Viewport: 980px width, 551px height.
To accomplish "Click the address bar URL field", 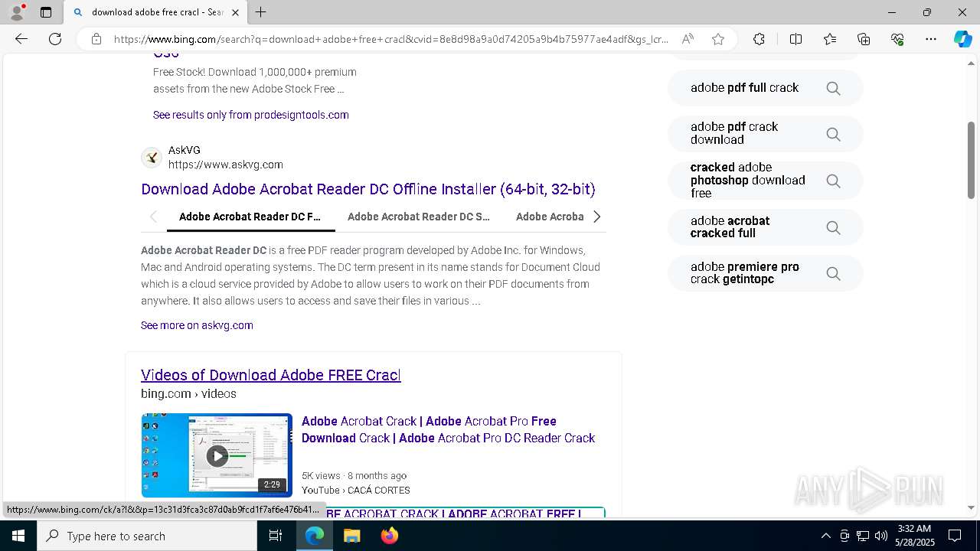I will pyautogui.click(x=390, y=39).
